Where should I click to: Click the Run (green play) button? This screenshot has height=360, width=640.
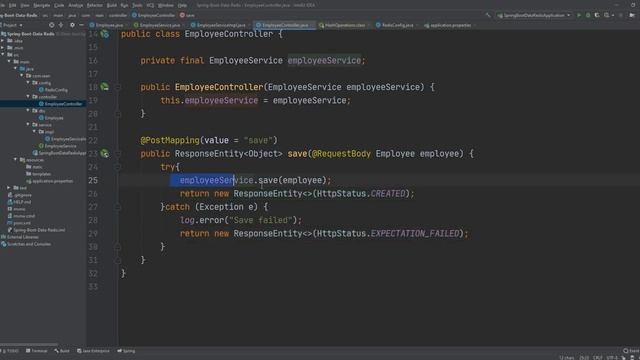578,15
